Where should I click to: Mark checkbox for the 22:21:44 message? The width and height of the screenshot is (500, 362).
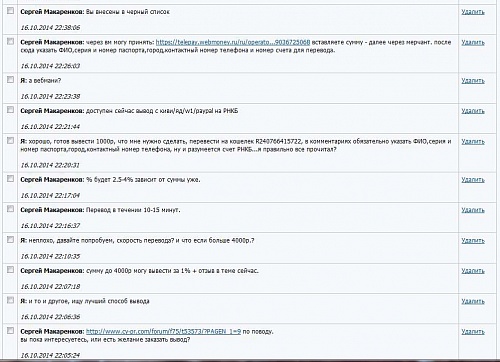coord(10,110)
